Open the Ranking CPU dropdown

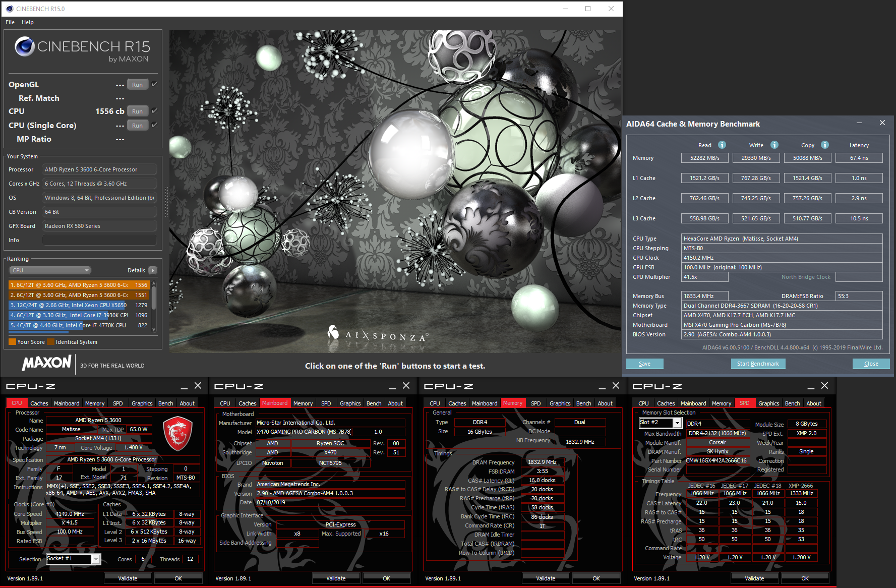click(x=49, y=270)
